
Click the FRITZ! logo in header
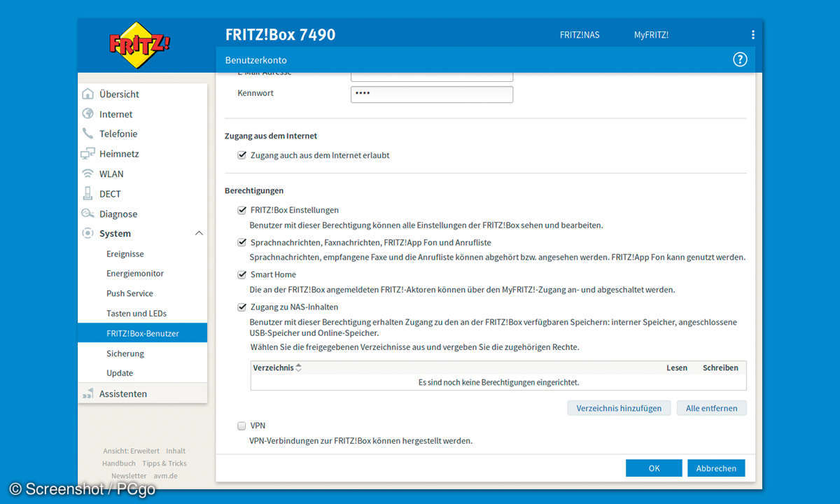click(139, 46)
